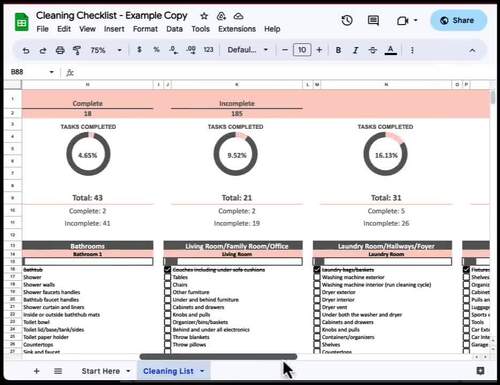Click the move-to-folder icon beside title
Image resolution: width=500 pixels, height=385 pixels.
(221, 16)
